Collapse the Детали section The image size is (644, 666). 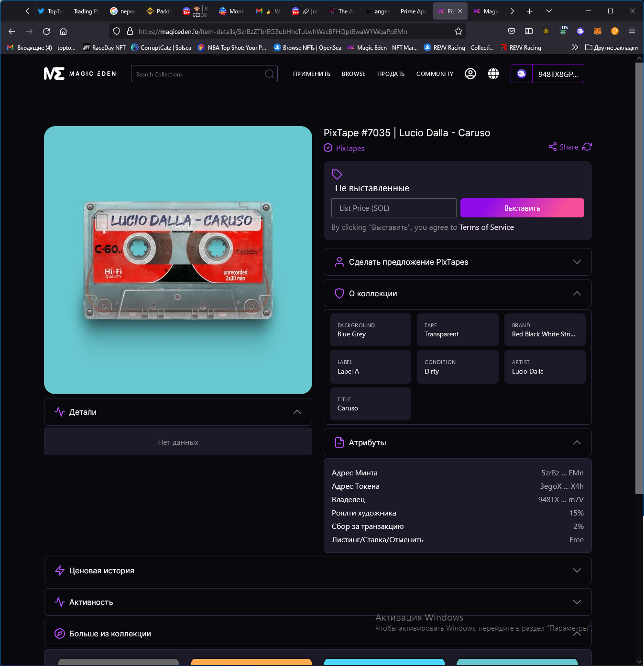coord(178,412)
